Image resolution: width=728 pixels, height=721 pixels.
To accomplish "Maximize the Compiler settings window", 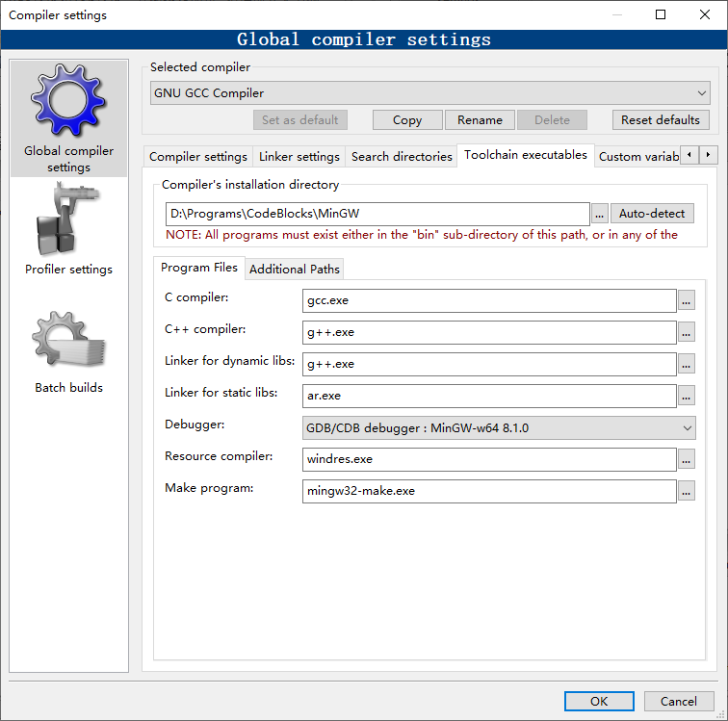I will coord(661,14).
